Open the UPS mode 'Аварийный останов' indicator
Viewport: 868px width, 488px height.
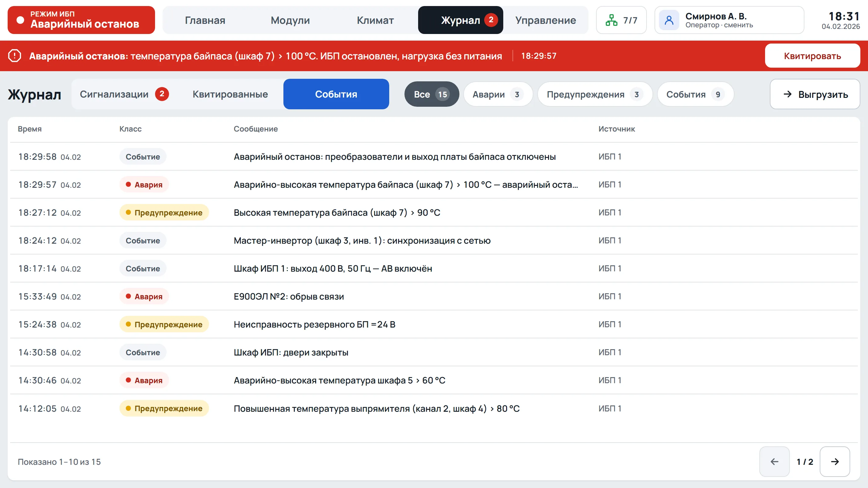81,20
